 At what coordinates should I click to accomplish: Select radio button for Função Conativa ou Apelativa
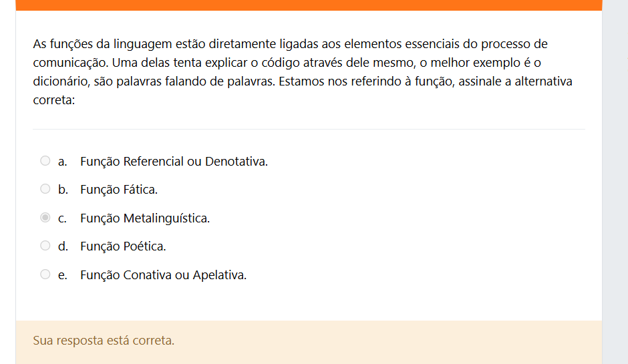(x=45, y=275)
